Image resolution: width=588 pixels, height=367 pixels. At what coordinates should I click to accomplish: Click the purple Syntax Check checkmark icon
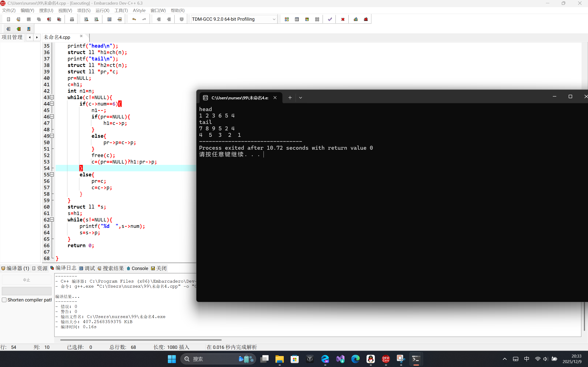coord(330,19)
